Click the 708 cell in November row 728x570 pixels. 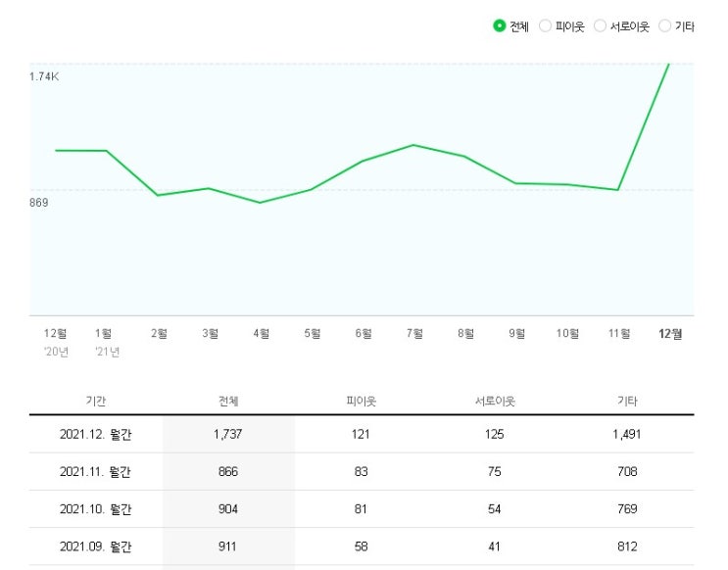coord(627,472)
